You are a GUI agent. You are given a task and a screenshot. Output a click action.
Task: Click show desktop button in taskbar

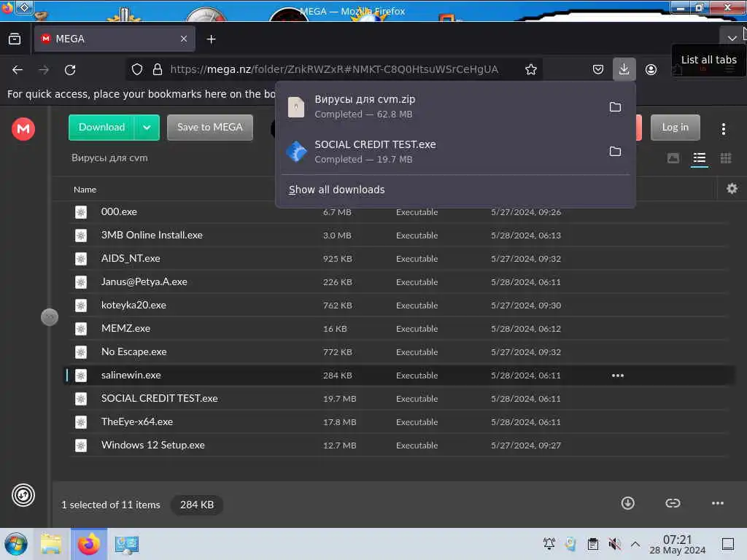pyautogui.click(x=728, y=544)
